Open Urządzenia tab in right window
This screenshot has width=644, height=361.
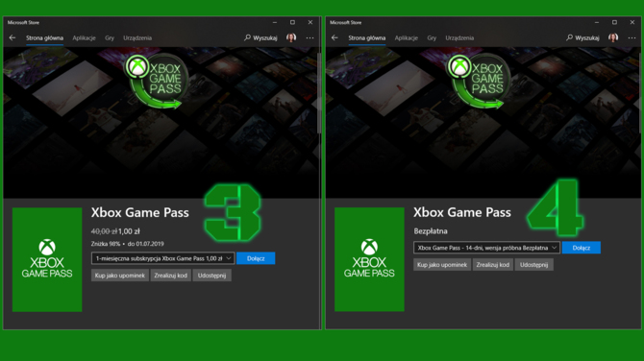[459, 37]
